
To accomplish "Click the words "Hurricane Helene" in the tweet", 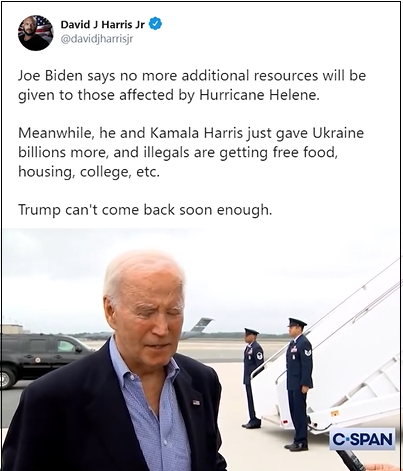I will coord(259,95).
